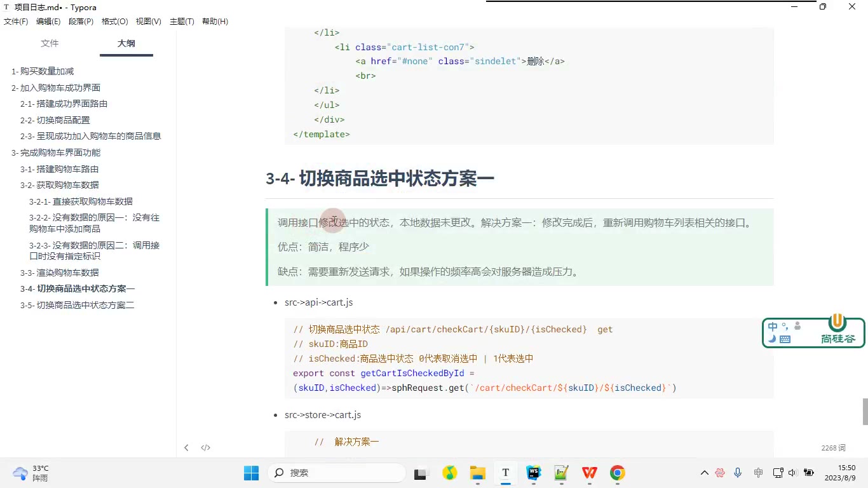Viewport: 868px width, 488px height.
Task: Open the 文件(F) menu
Action: click(16, 22)
